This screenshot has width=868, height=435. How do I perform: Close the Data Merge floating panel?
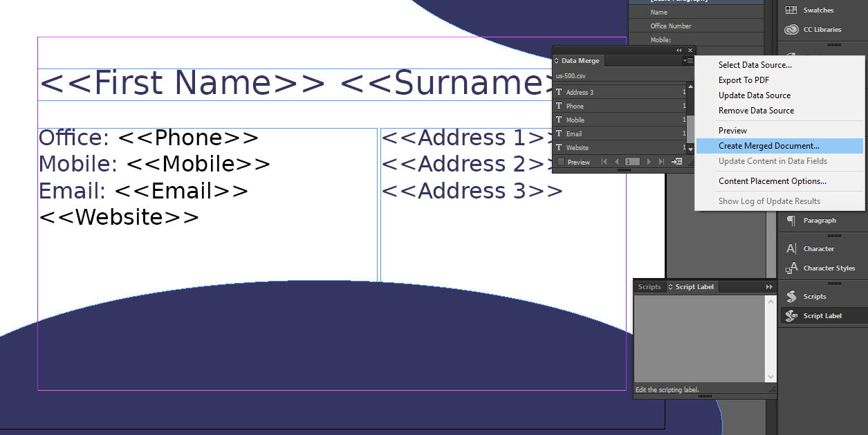(x=690, y=50)
